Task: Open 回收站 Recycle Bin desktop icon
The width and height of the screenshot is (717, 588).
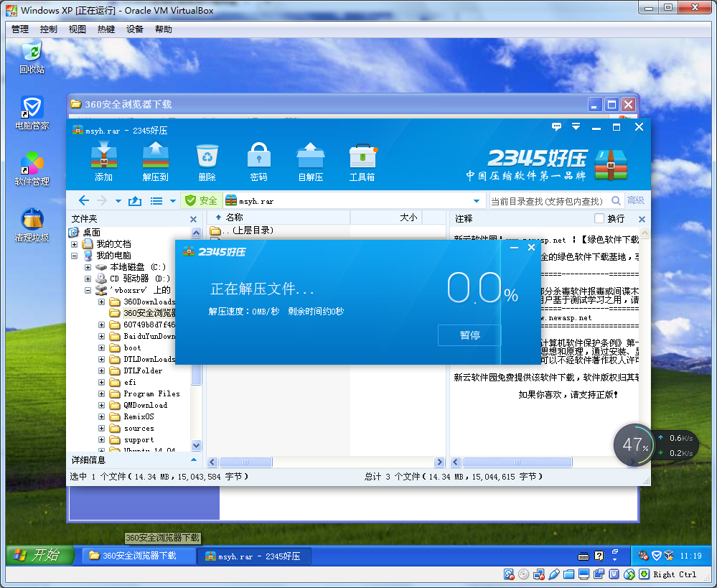Action: click(x=32, y=57)
